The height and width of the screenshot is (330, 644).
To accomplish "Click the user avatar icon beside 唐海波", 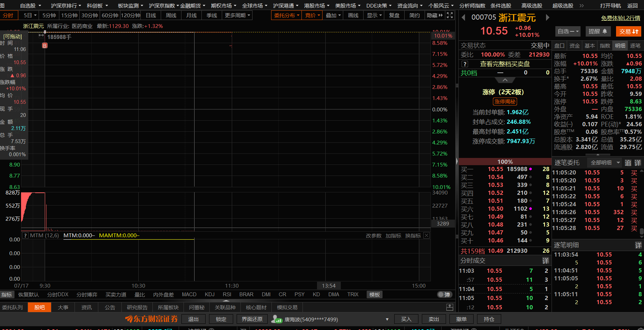I will point(277,319).
